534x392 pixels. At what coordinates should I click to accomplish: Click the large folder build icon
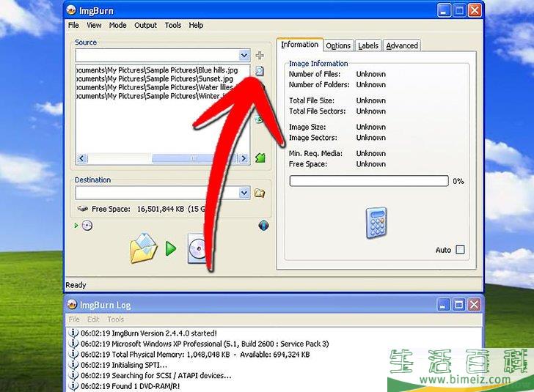coord(143,248)
